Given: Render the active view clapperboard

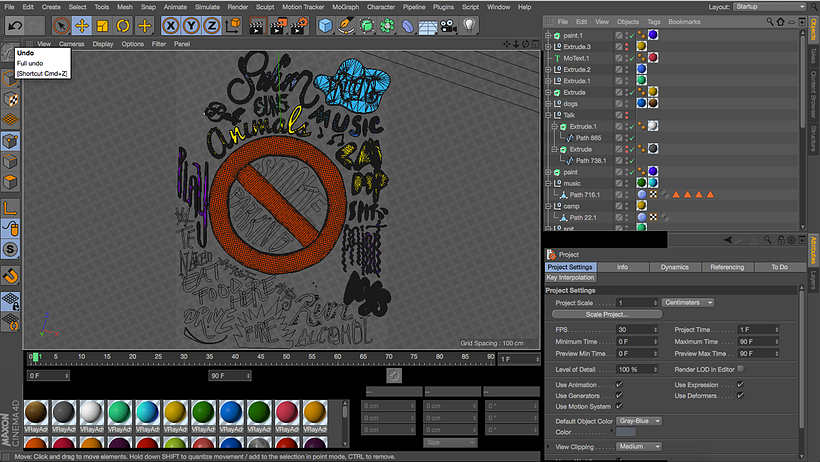Looking at the screenshot, I should 257,25.
